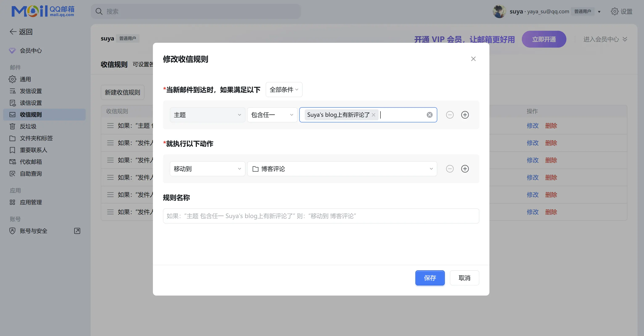
Task: Open the 博客评论 folder dropdown
Action: click(x=342, y=169)
